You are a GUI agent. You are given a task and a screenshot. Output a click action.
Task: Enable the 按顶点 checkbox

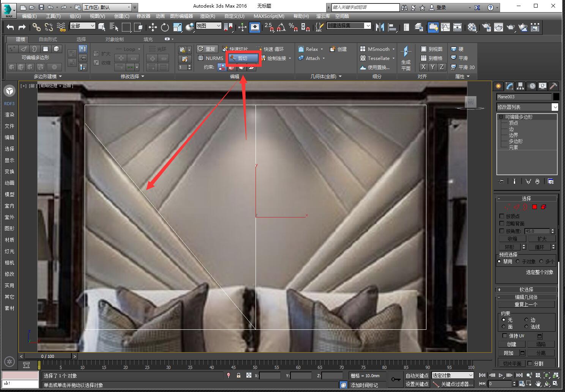click(502, 216)
